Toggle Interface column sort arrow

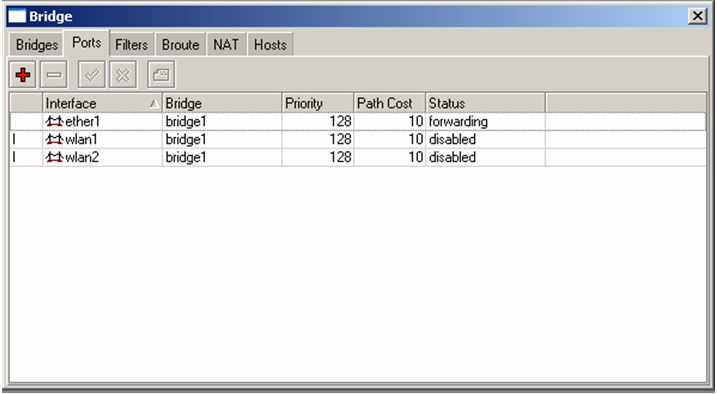(x=154, y=104)
